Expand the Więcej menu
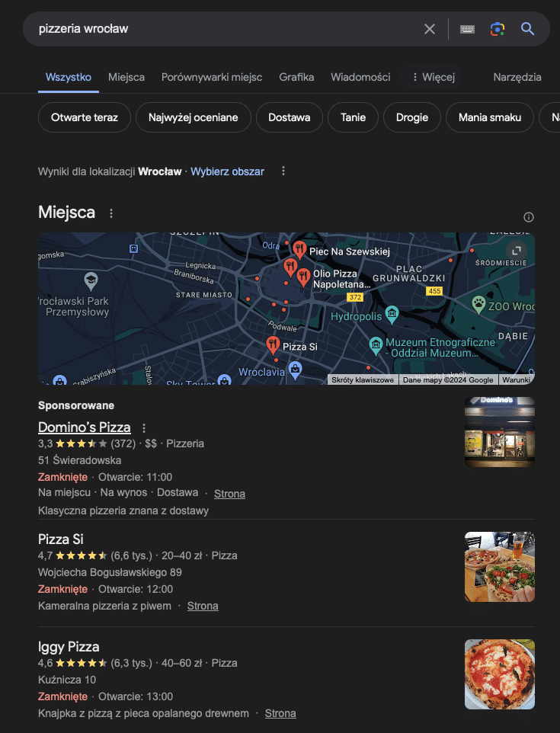This screenshot has width=560, height=733. coord(433,77)
